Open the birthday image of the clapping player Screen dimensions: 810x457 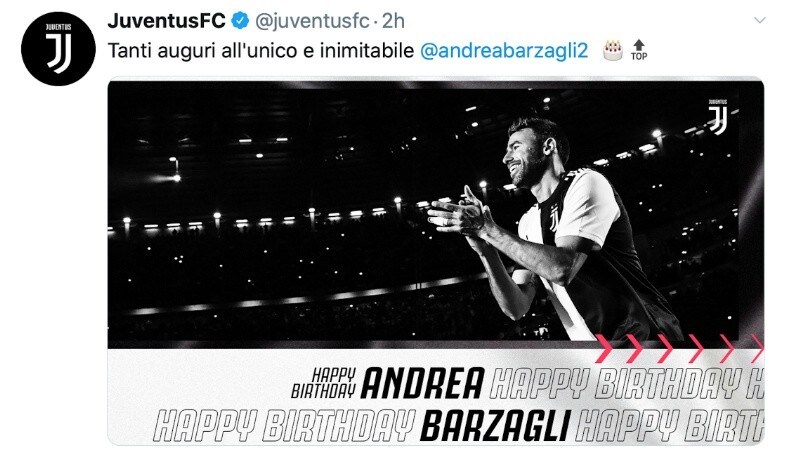coord(435,261)
